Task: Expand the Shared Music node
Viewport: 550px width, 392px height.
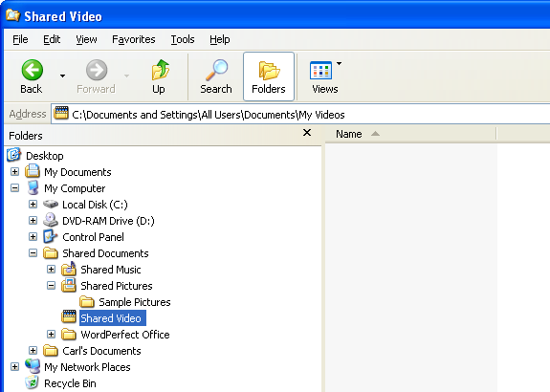Action: point(52,269)
